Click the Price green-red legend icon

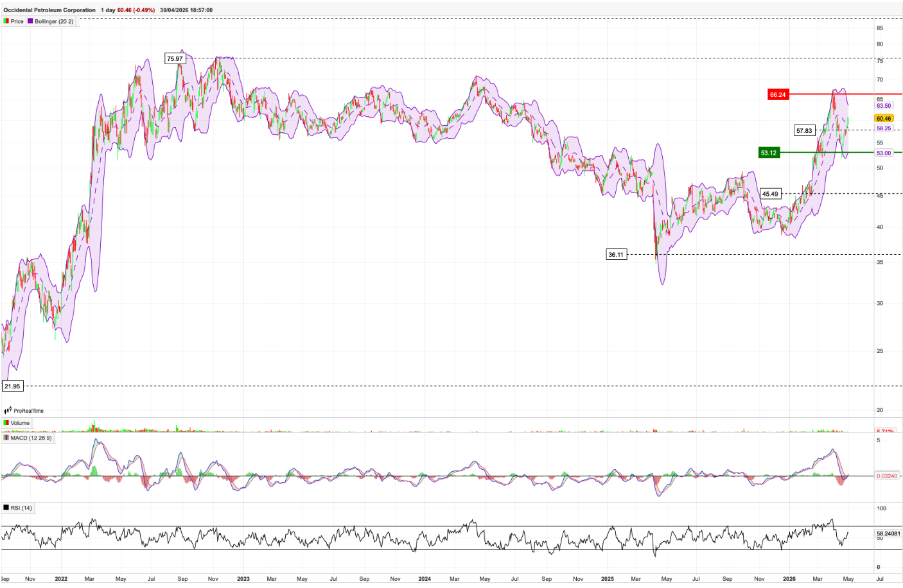pos(6,21)
